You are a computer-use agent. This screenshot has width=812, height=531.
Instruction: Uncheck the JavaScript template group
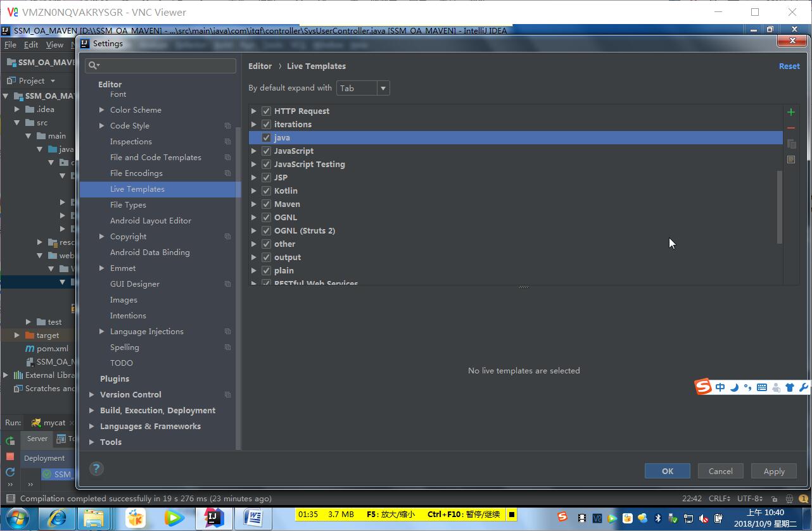tap(266, 151)
